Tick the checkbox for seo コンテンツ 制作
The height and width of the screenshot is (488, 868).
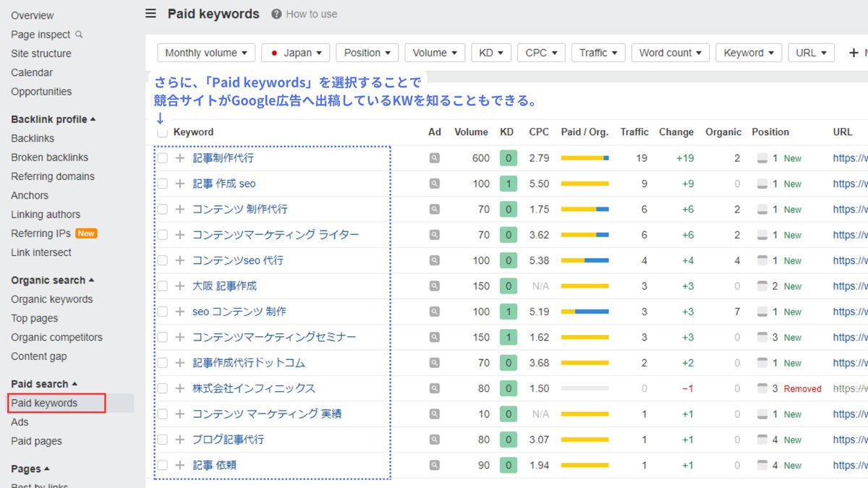pos(162,312)
